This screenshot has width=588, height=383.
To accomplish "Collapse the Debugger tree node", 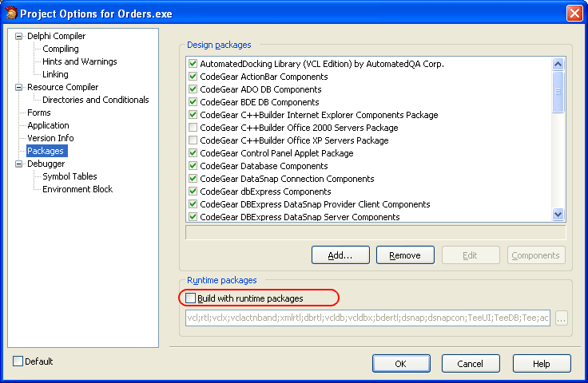I will (x=18, y=164).
